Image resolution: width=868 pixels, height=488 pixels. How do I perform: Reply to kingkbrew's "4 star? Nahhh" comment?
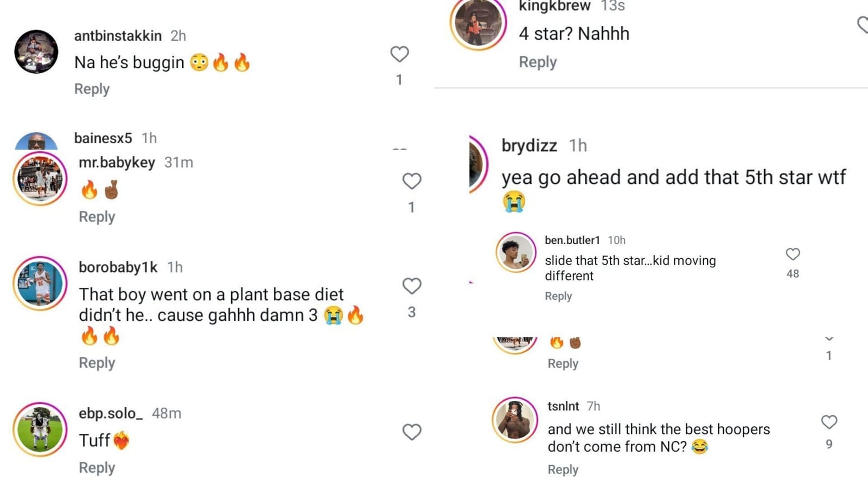(x=538, y=62)
